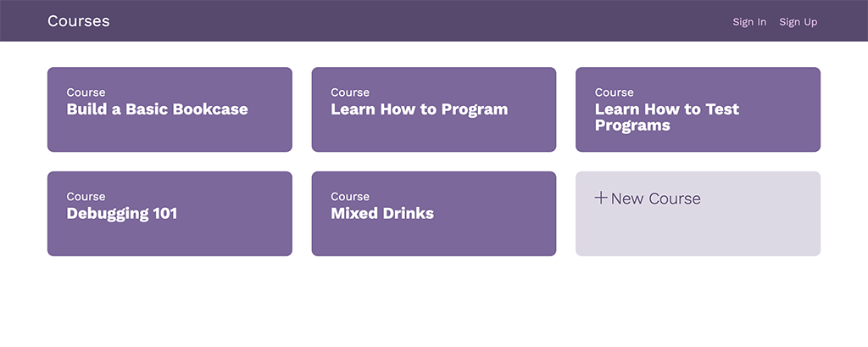Click the blank lower area of the Debugging 101 card

pos(170,239)
